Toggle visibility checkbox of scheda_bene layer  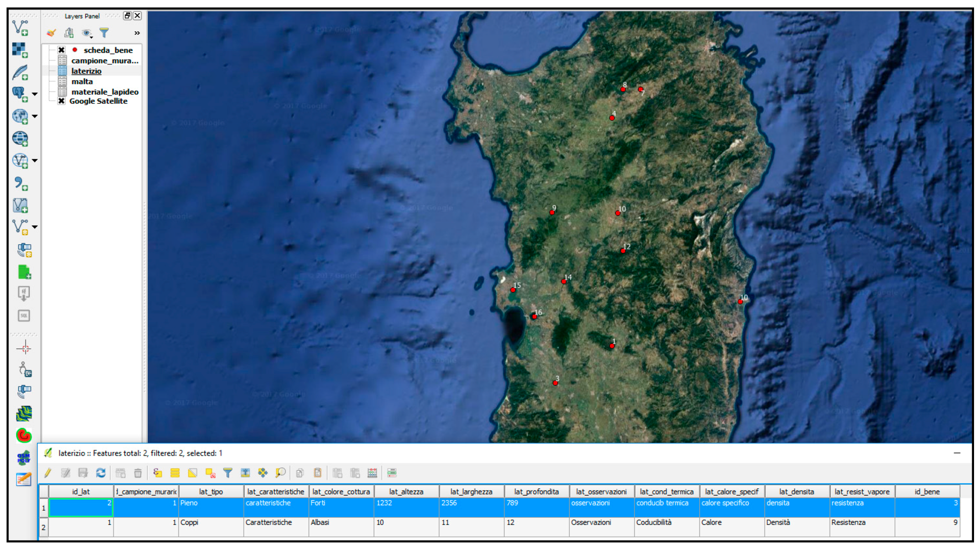tap(61, 50)
